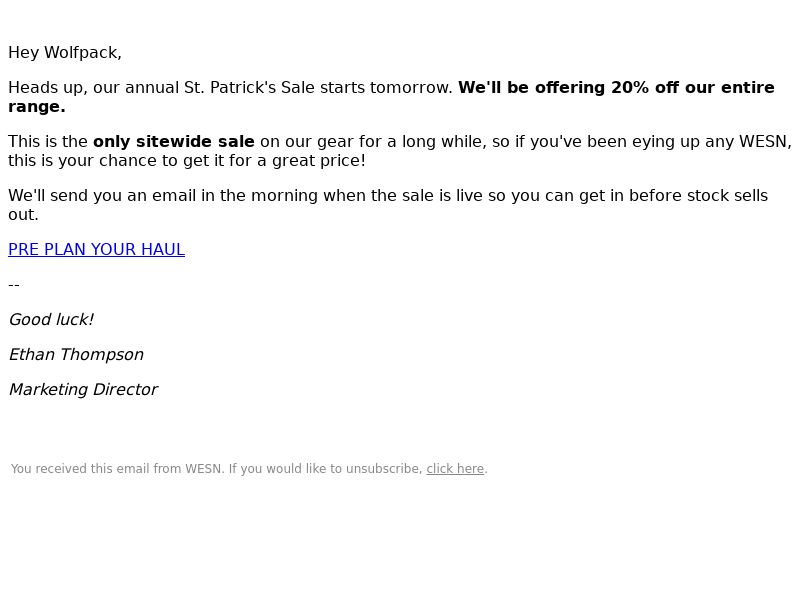The height and width of the screenshot is (600, 800).
Task: Follow the unsubscribe "click here" link
Action: (x=455, y=469)
